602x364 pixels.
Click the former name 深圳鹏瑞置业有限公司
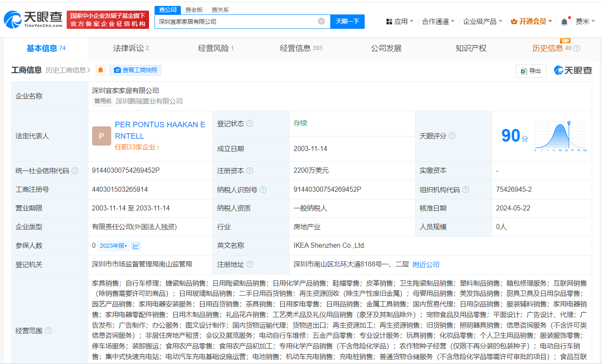tap(149, 101)
